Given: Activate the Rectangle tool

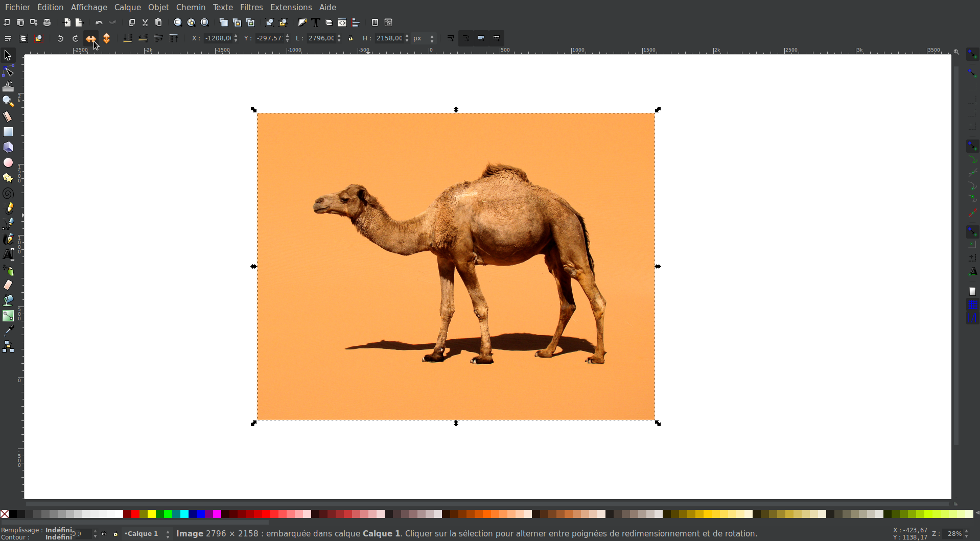Looking at the screenshot, I should 8,132.
